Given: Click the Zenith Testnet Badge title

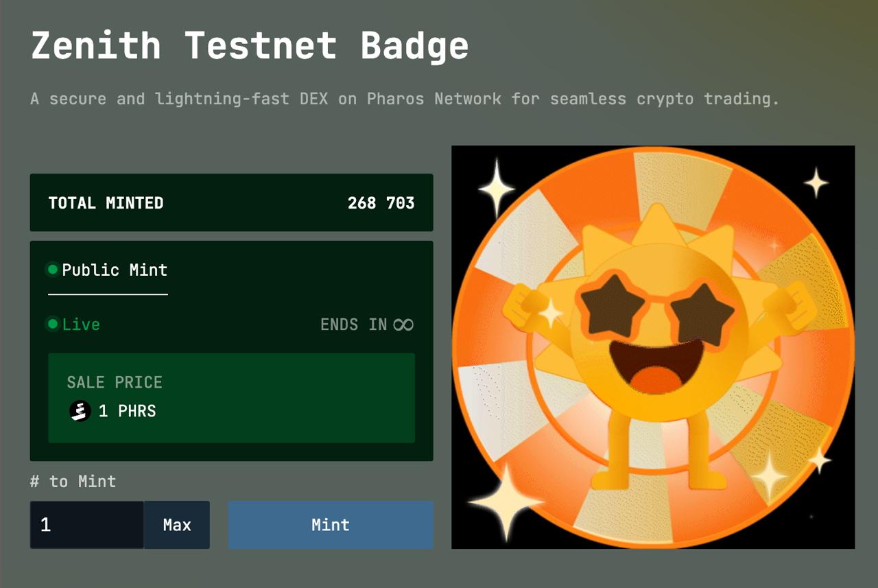Looking at the screenshot, I should [x=250, y=46].
